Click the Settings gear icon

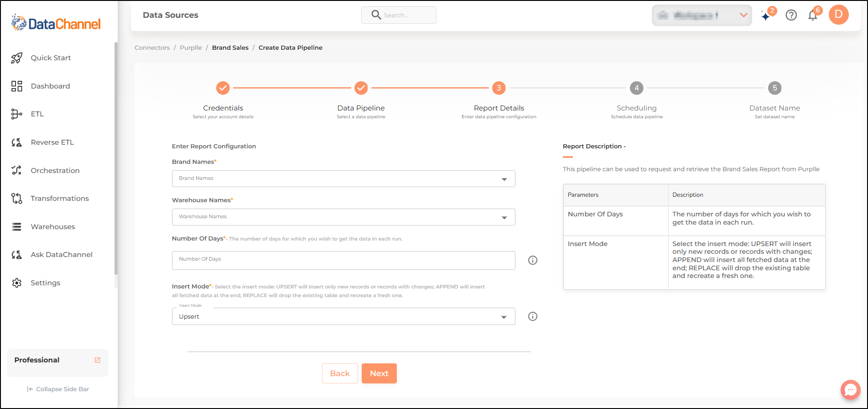17,283
